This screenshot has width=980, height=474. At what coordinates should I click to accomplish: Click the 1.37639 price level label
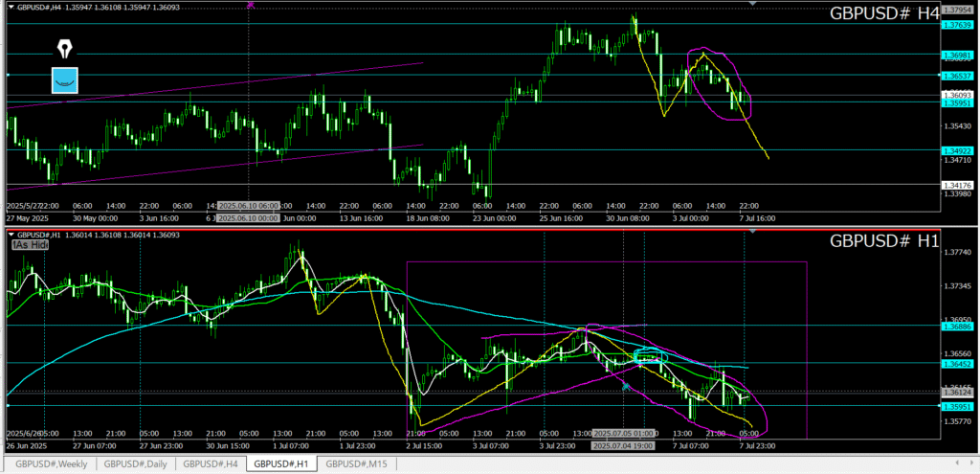957,24
